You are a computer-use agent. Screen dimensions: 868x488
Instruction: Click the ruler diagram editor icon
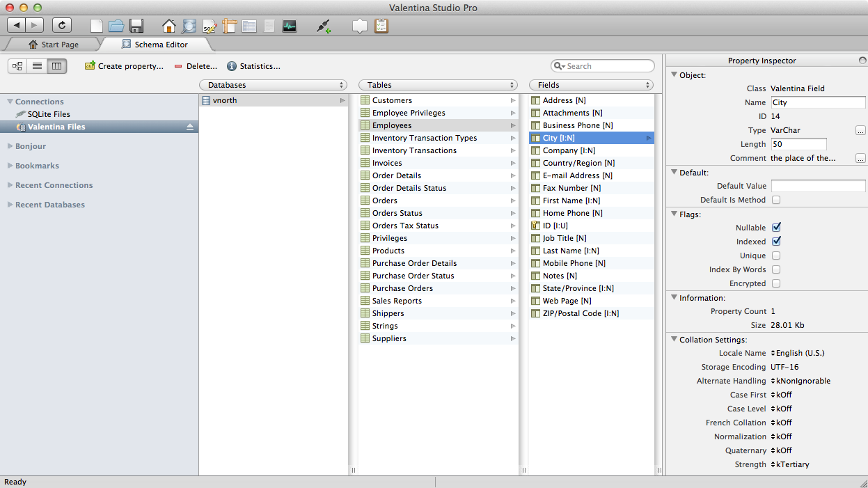coord(230,26)
